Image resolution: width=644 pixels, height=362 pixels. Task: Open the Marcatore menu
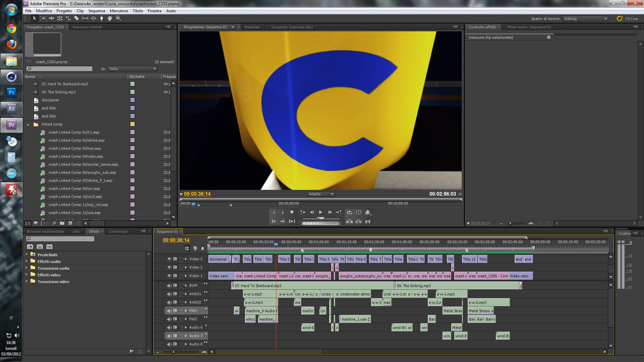click(119, 11)
